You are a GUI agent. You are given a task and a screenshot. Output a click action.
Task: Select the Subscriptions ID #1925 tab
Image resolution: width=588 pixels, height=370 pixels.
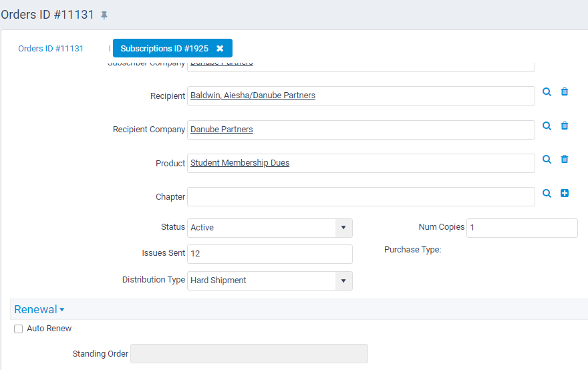164,49
